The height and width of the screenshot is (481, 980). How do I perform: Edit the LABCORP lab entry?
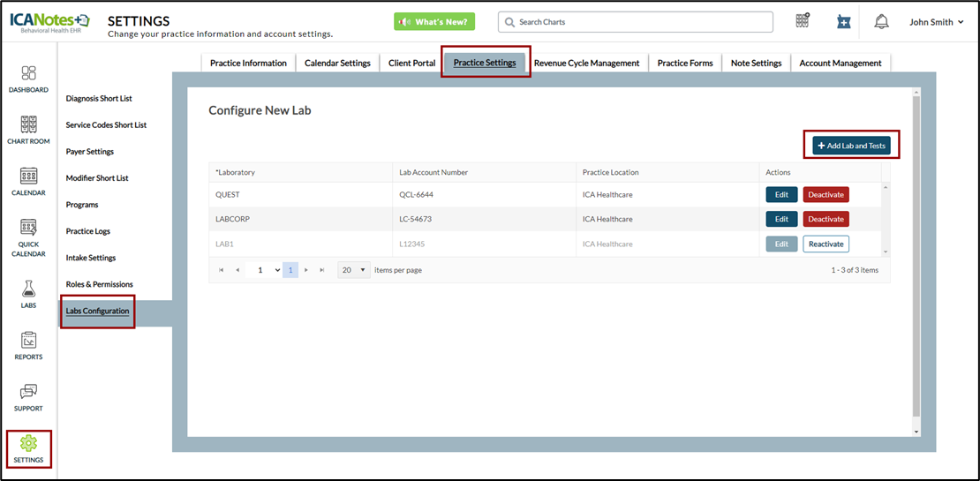781,220
